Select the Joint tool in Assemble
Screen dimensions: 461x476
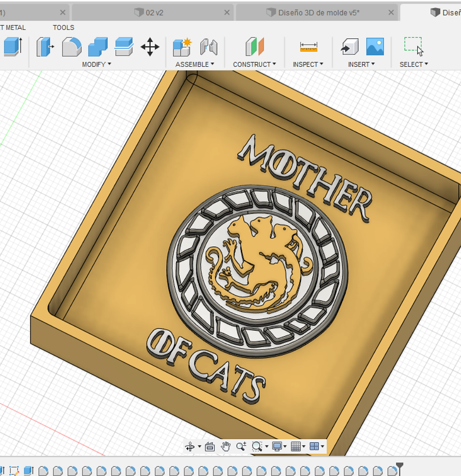(x=208, y=47)
